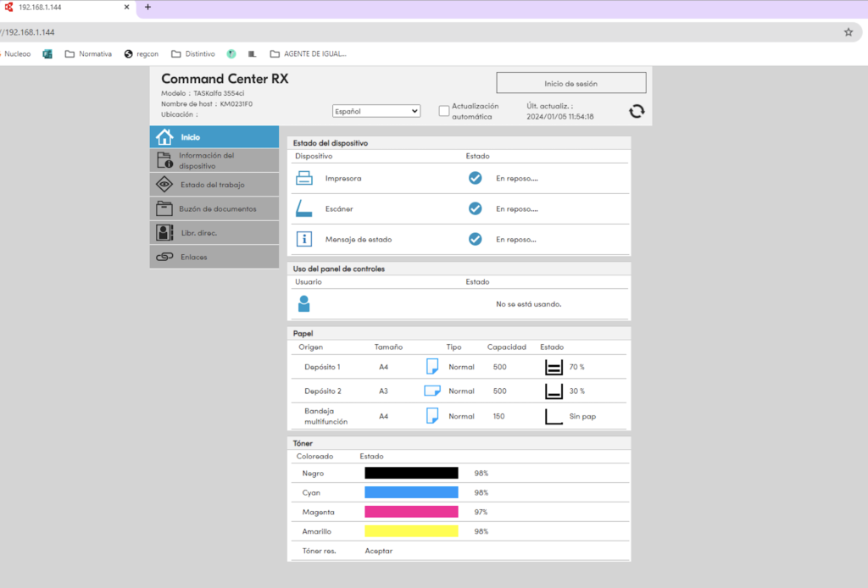Open Información del dispositivo menu
868x588 pixels.
[214, 161]
